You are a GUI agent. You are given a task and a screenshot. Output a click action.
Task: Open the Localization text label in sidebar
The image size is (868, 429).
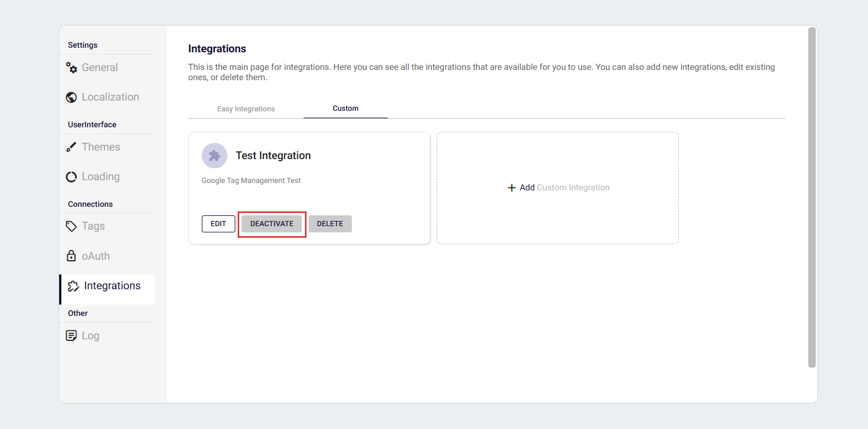[110, 97]
